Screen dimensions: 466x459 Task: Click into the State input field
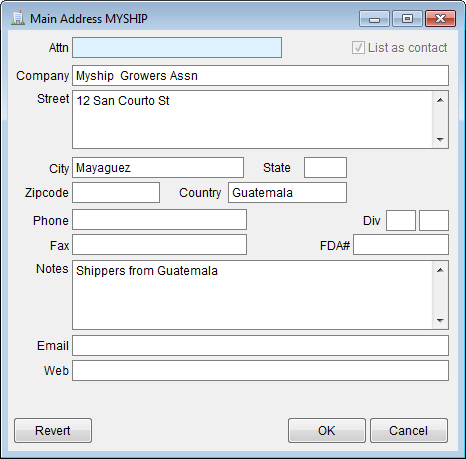[x=325, y=168]
